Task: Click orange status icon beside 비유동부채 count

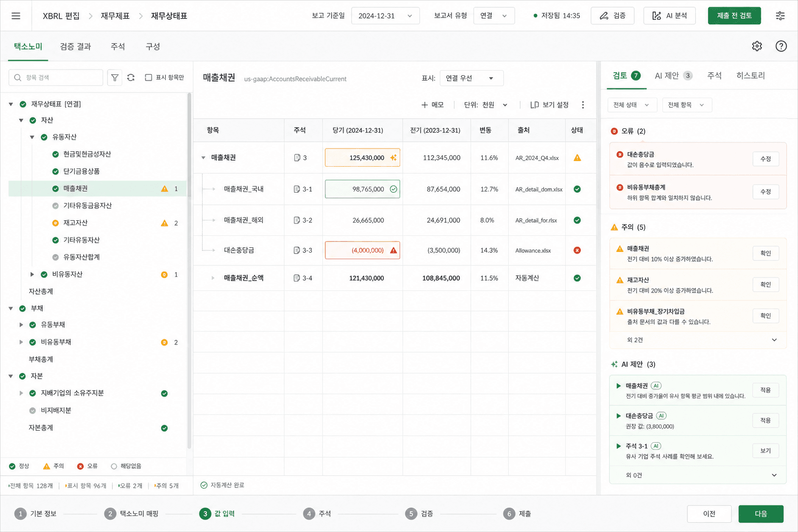Action: [164, 342]
